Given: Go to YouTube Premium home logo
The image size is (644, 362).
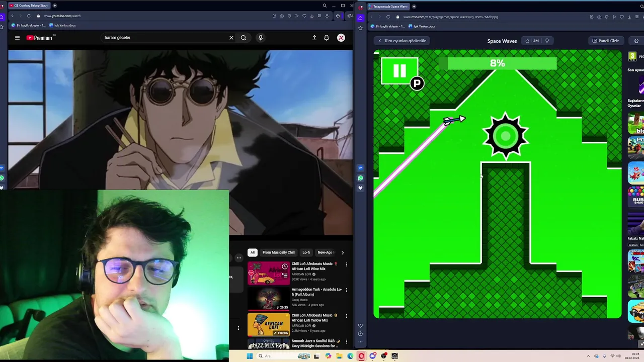Looking at the screenshot, I should pyautogui.click(x=41, y=38).
